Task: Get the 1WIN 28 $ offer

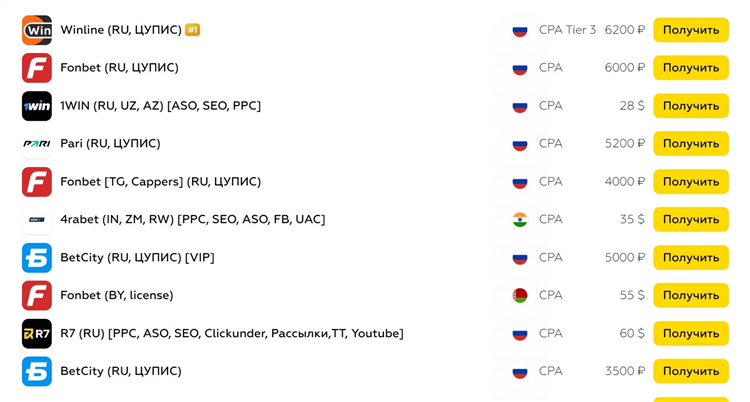Action: click(x=691, y=106)
